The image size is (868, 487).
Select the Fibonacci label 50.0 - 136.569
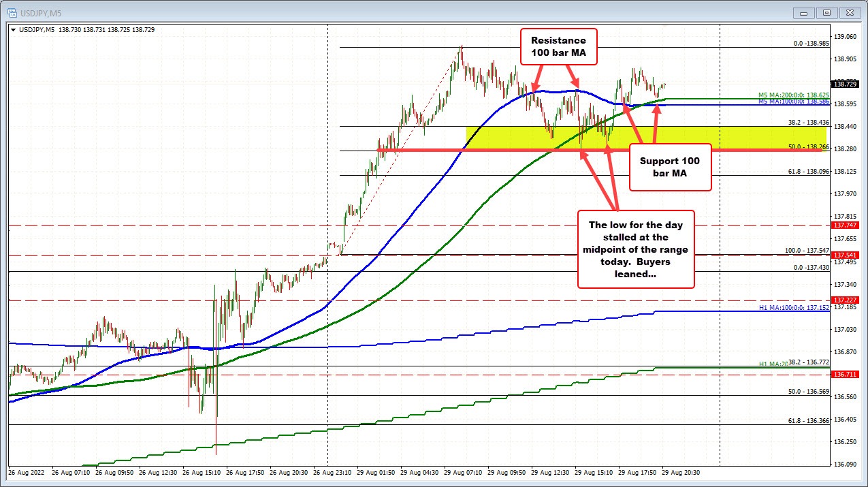point(810,392)
